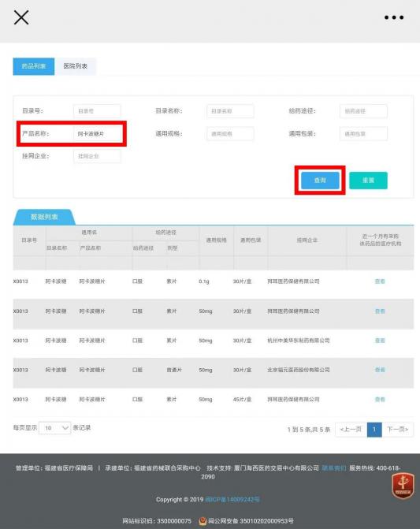Click the 目录号 column header

[x=29, y=240]
